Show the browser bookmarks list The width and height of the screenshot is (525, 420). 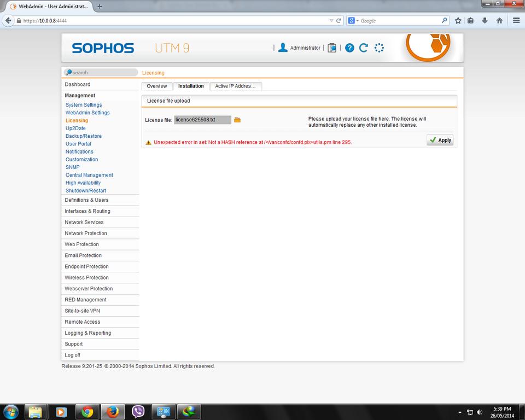point(470,21)
